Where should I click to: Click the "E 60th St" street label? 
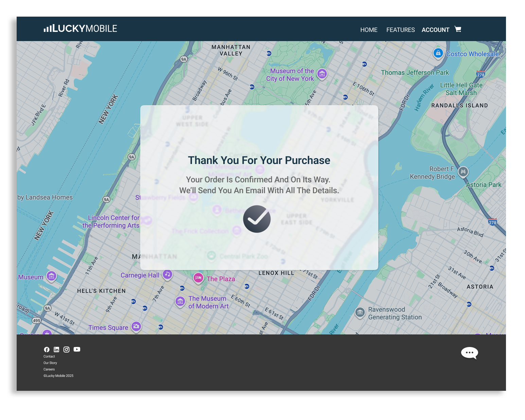[x=241, y=301]
